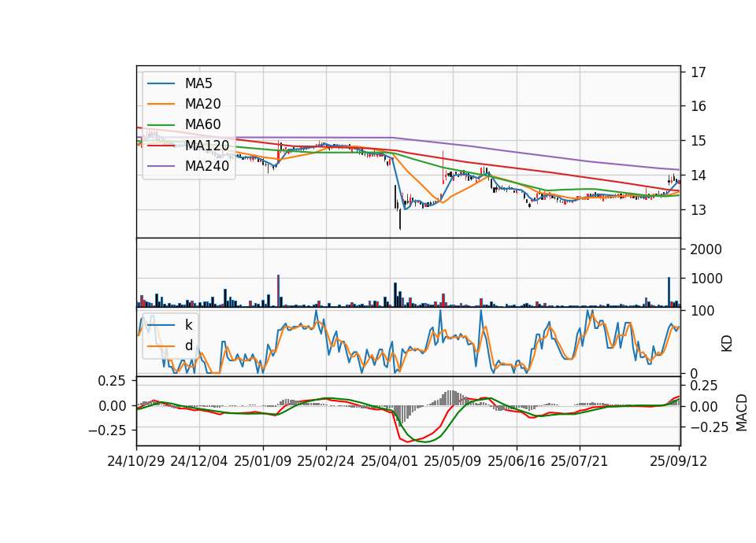Click the MACD axis title on the right
This screenshot has width=756, height=543.
pos(742,412)
